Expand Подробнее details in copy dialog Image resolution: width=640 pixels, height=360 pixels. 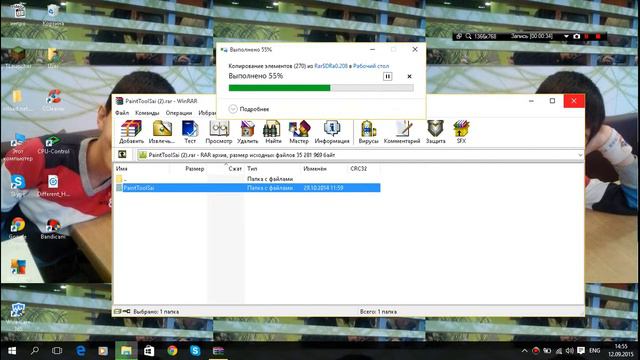[x=249, y=109]
